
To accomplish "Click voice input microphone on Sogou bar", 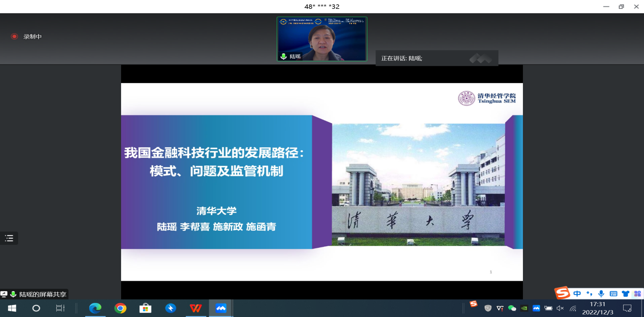I will pyautogui.click(x=601, y=294).
